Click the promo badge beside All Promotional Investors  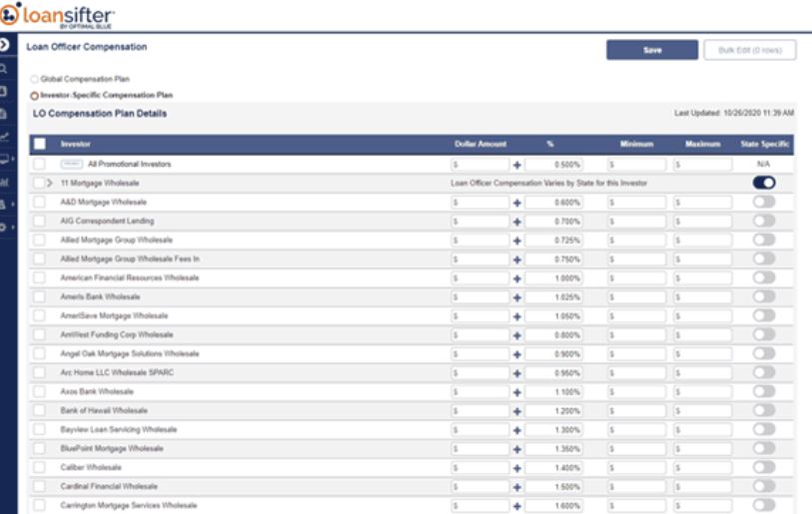point(72,164)
